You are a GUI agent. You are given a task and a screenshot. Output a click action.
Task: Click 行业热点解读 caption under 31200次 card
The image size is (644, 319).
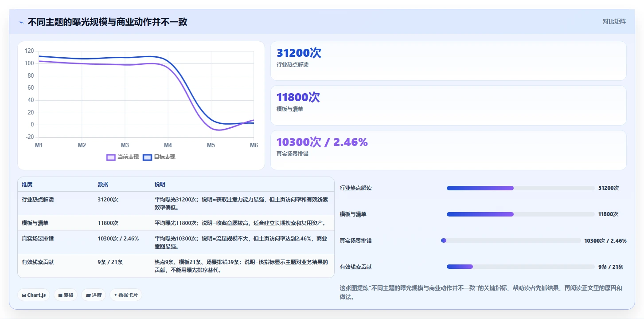[293, 65]
